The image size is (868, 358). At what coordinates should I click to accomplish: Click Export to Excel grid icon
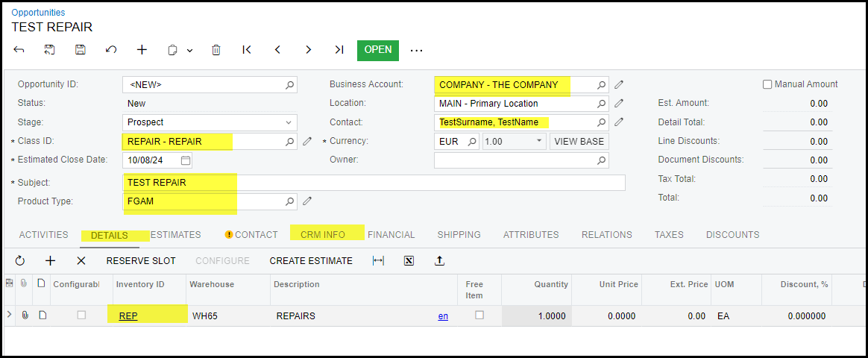409,261
